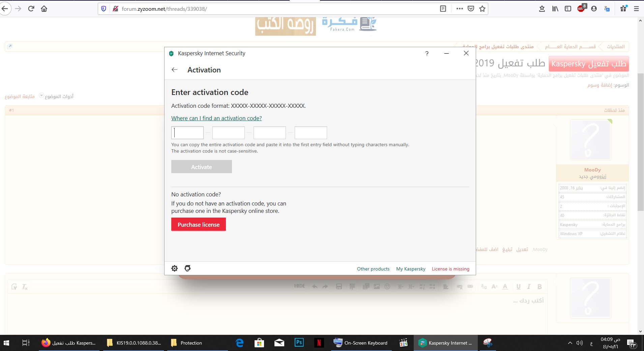Image resolution: width=644 pixels, height=351 pixels.
Task: Click reply text area in forum
Action: 276,313
